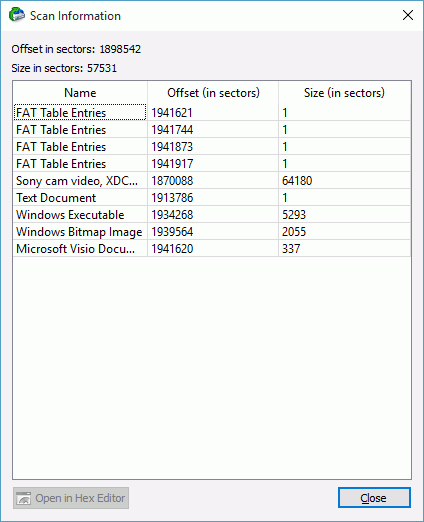Screen dimensions: 424x522
Task: Click the Close button
Action: click(374, 498)
